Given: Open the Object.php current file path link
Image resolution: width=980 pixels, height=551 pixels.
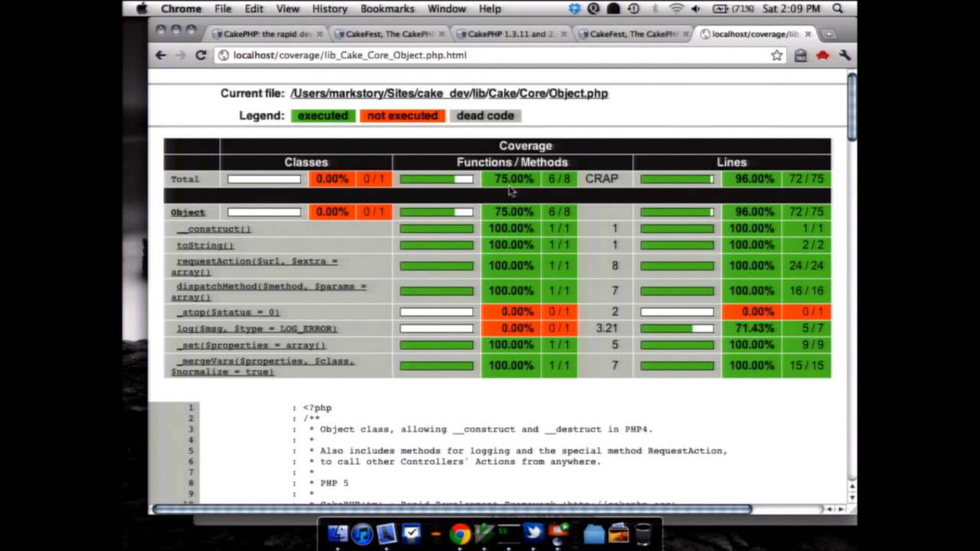Looking at the screenshot, I should (449, 93).
